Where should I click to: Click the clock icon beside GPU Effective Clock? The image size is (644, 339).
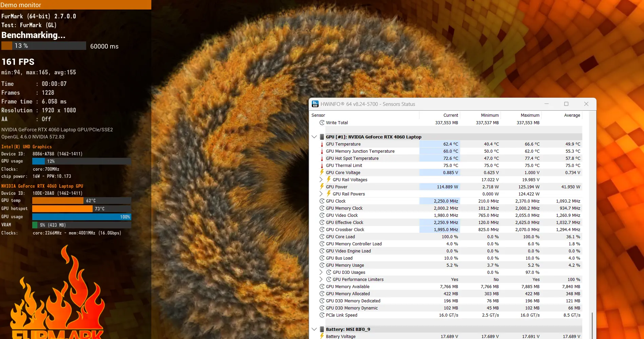322,222
